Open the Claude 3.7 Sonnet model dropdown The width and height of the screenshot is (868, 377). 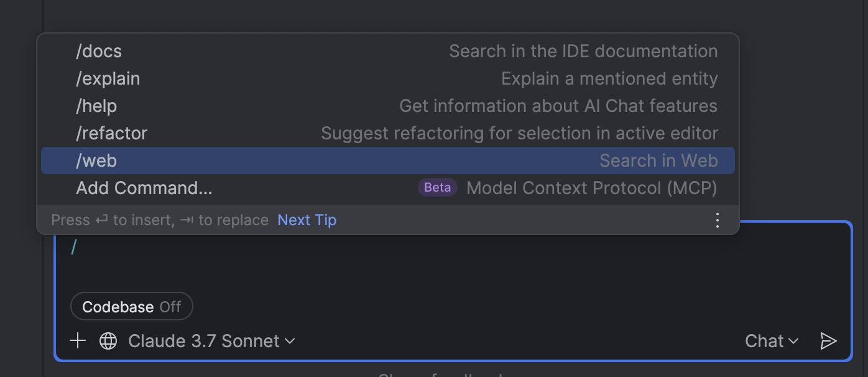pyautogui.click(x=204, y=341)
